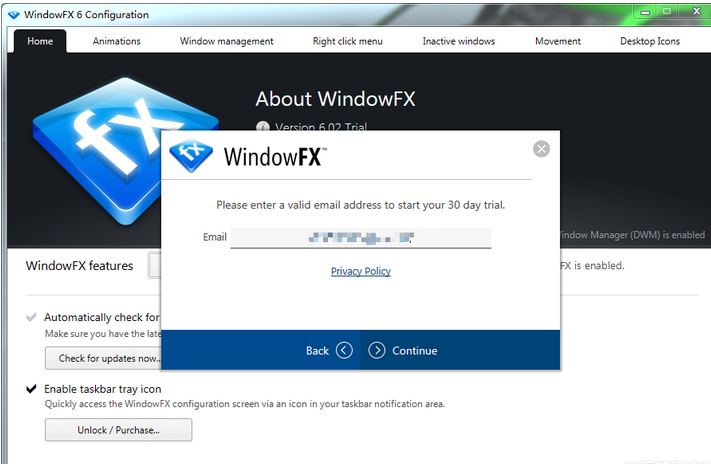Click the Window Manager (DWM) is enabled text

[633, 235]
